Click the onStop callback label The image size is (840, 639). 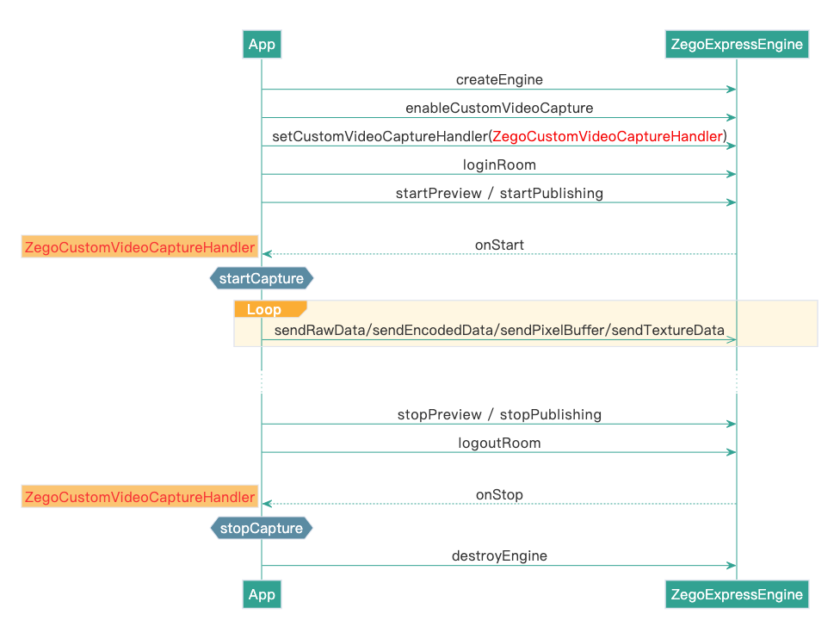pos(499,494)
